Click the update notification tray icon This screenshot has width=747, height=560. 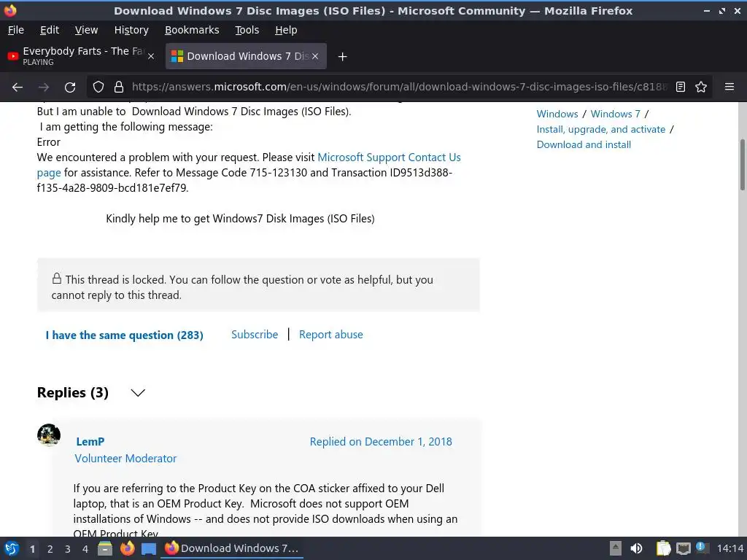click(x=702, y=548)
